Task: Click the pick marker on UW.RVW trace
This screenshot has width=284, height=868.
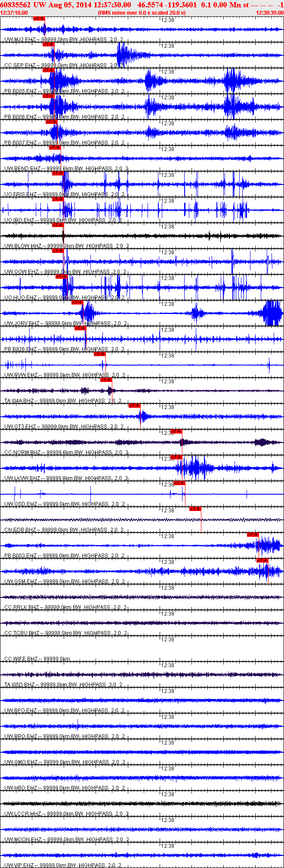Action: (x=99, y=354)
